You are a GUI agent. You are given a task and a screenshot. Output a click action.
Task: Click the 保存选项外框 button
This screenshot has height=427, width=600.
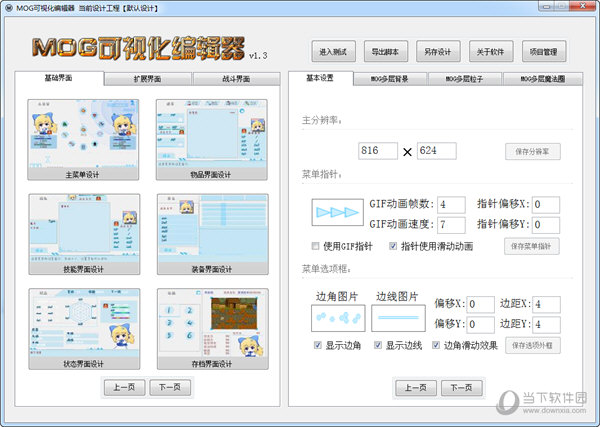[x=533, y=346]
